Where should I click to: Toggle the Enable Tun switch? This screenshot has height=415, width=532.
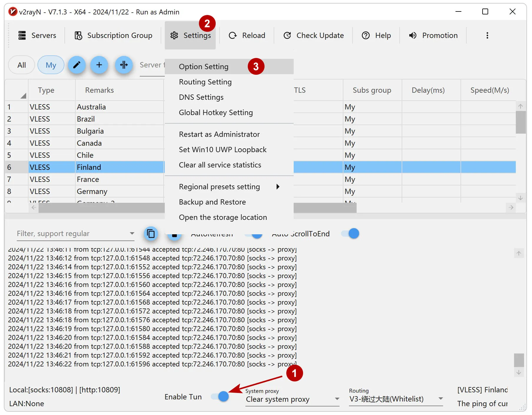point(220,396)
